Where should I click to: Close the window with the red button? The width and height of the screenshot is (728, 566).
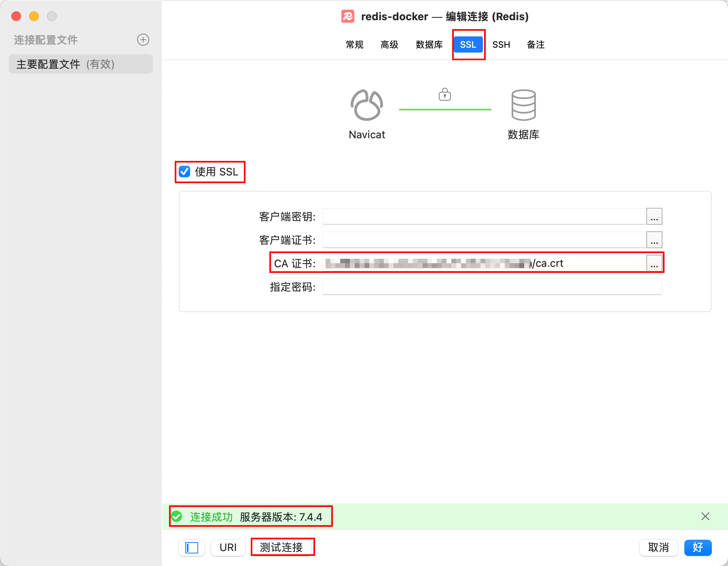pyautogui.click(x=16, y=16)
